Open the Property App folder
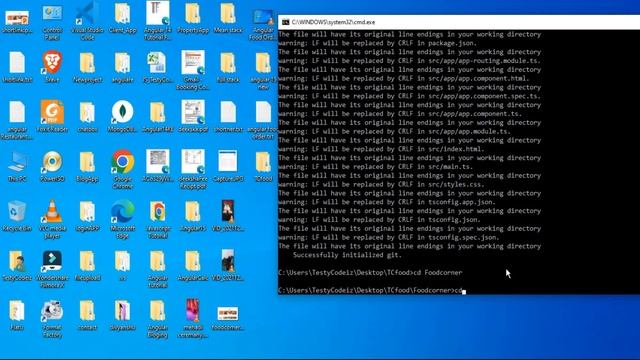 coord(193,18)
